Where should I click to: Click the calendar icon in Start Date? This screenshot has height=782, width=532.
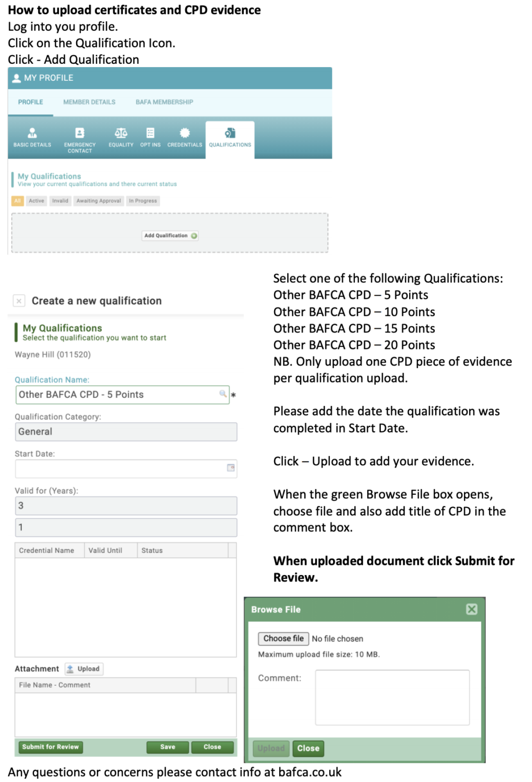point(231,468)
